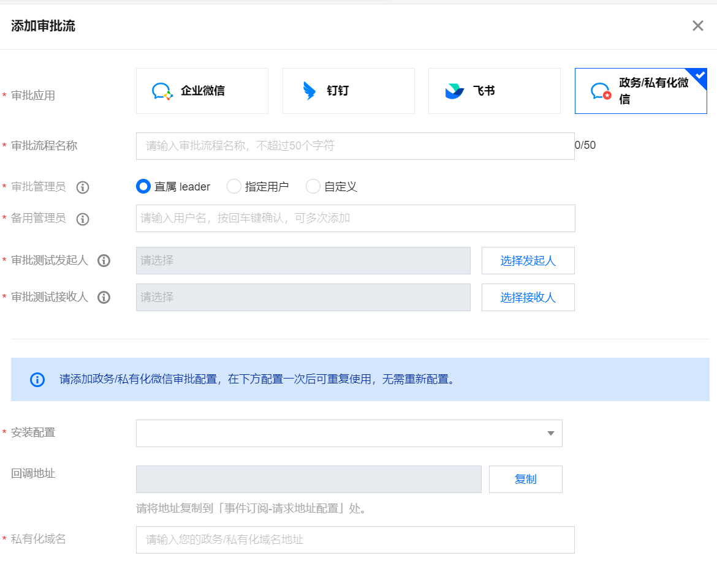This screenshot has height=588, width=717.
Task: Click the 安装配置 field label
Action: [x=33, y=432]
